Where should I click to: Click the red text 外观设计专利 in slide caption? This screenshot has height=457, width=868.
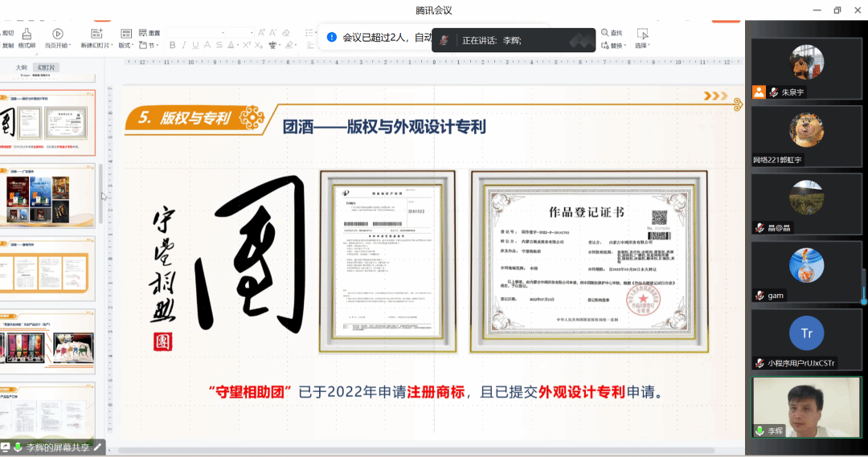pos(582,392)
